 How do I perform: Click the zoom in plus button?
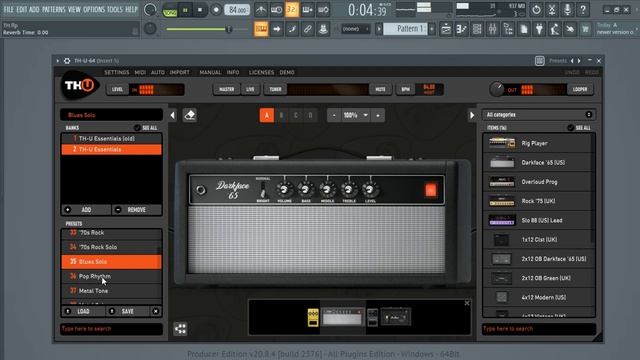point(378,116)
